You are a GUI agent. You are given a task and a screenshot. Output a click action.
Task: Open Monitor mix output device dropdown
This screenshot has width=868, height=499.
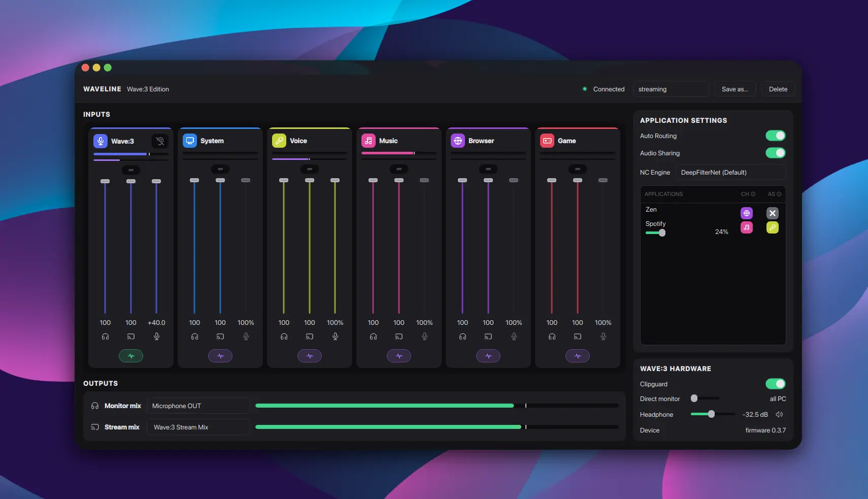tap(198, 406)
